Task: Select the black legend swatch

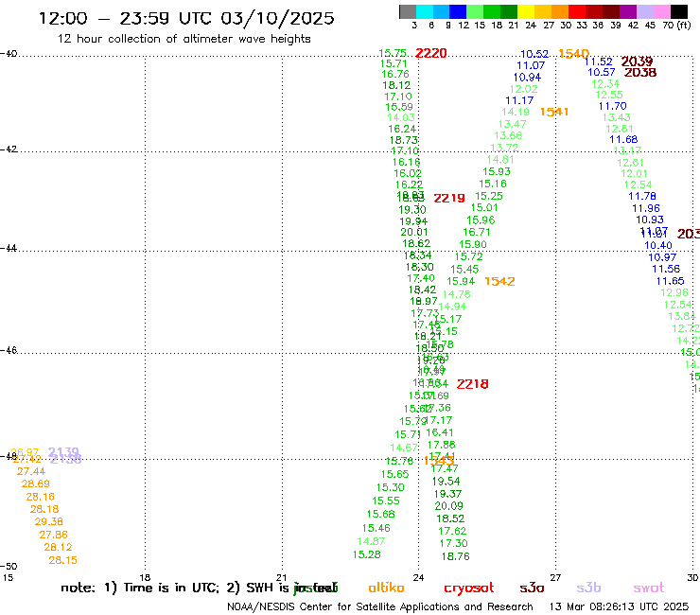Action: pos(679,11)
